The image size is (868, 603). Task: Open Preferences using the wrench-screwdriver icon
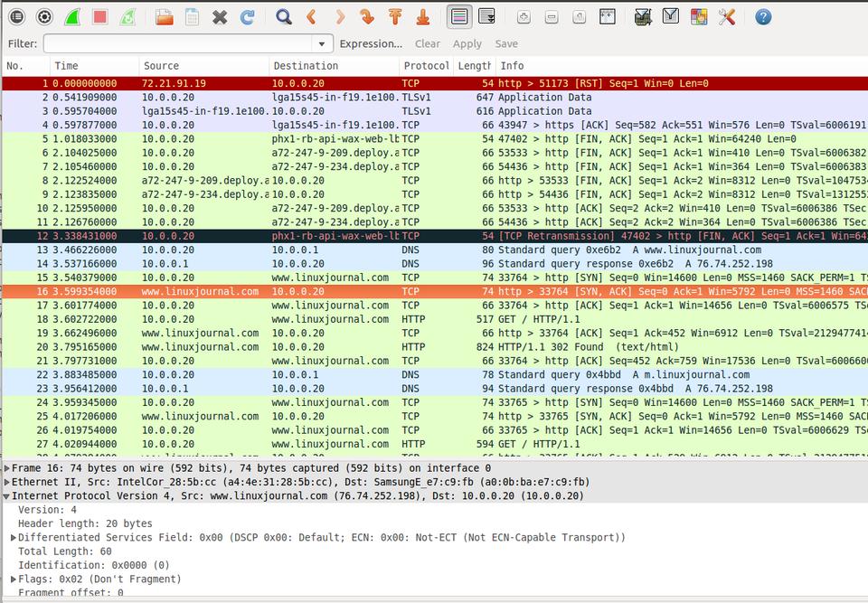[727, 16]
